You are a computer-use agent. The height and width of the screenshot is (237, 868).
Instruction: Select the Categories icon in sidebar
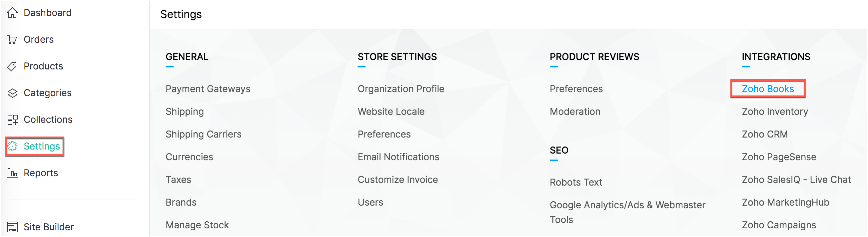pyautogui.click(x=13, y=92)
